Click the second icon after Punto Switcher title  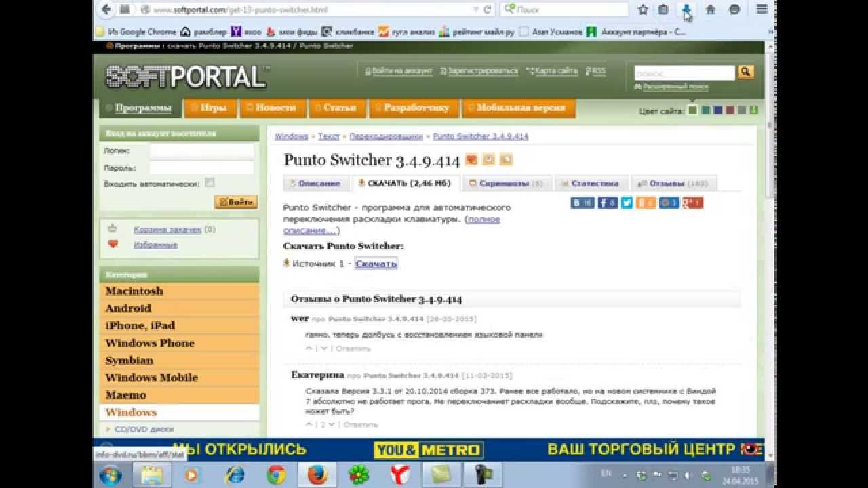[489, 160]
